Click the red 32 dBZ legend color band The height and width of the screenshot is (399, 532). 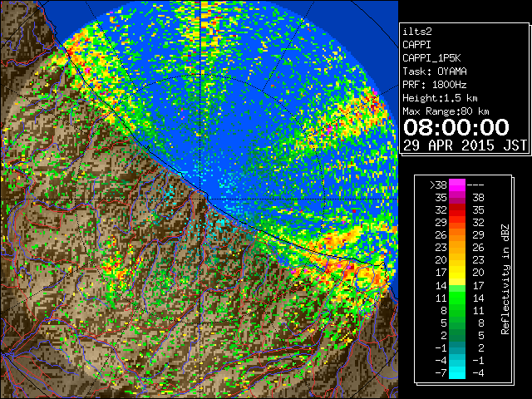(457, 210)
